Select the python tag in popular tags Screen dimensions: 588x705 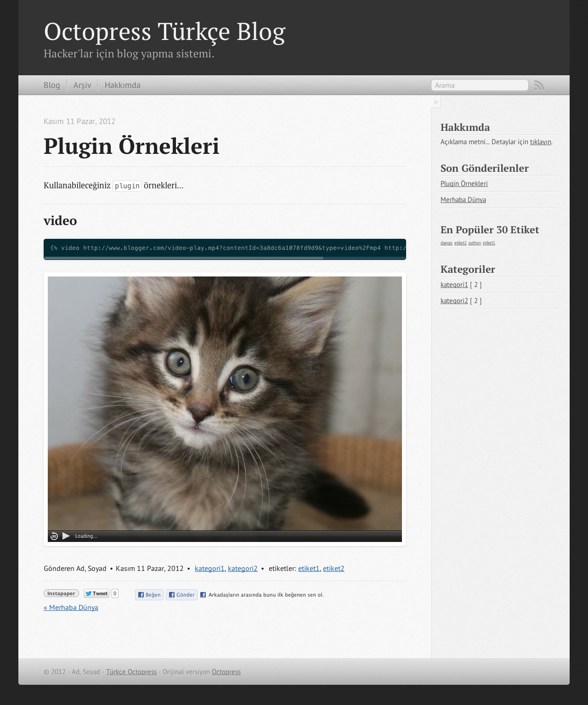coord(475,243)
